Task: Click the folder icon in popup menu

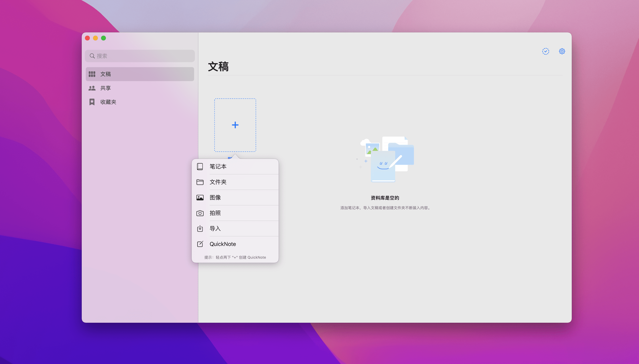Action: tap(200, 182)
